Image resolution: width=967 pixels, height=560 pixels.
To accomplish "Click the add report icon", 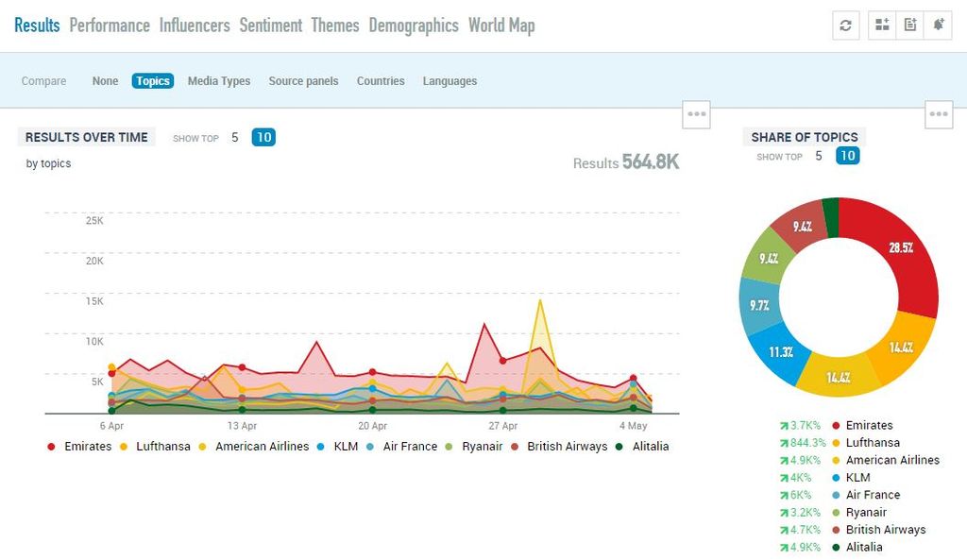I will (910, 25).
